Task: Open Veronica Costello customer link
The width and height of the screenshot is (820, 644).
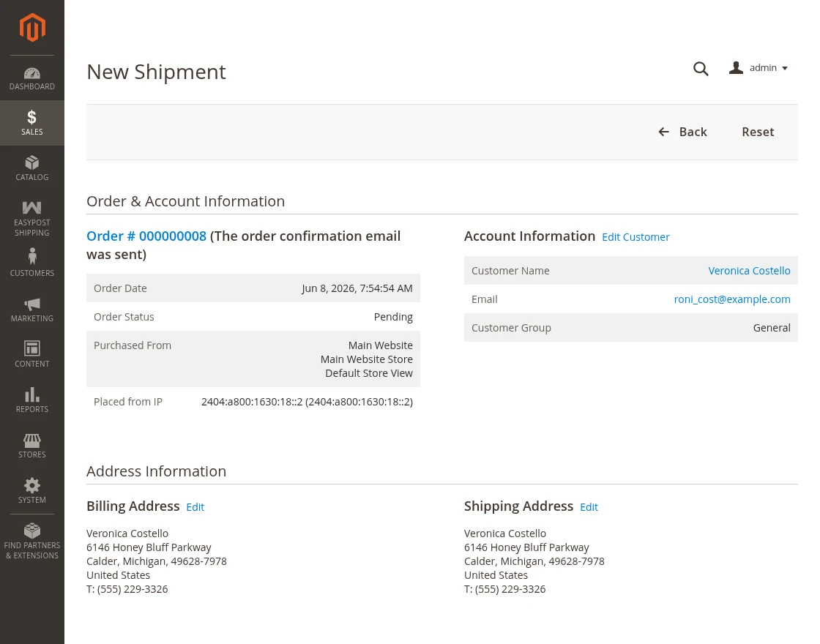Action: (749, 270)
